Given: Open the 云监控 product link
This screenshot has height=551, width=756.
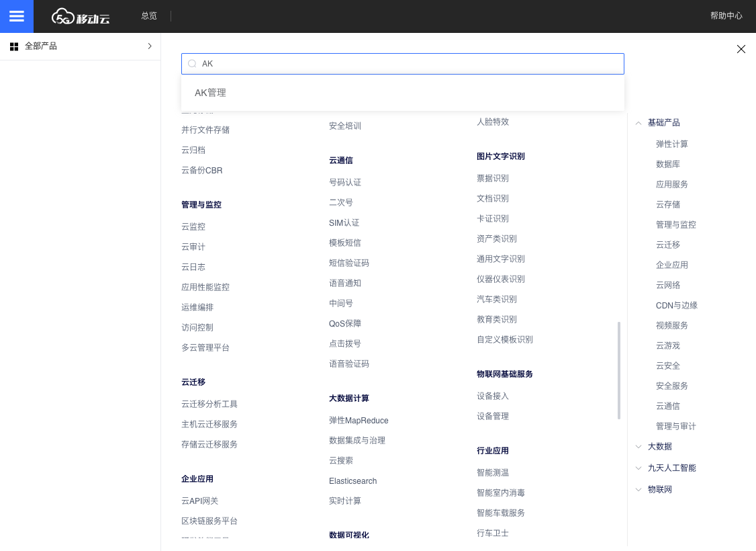Looking at the screenshot, I should click(193, 227).
